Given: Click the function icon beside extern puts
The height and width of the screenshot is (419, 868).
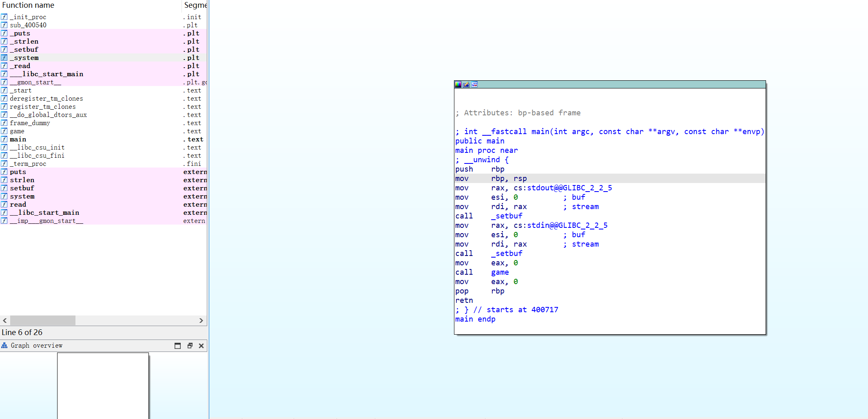Looking at the screenshot, I should pyautogui.click(x=4, y=172).
